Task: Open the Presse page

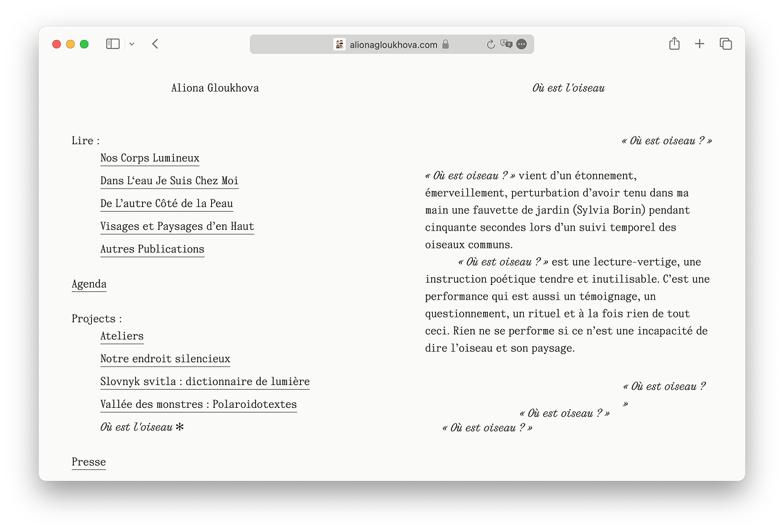Action: coord(88,462)
